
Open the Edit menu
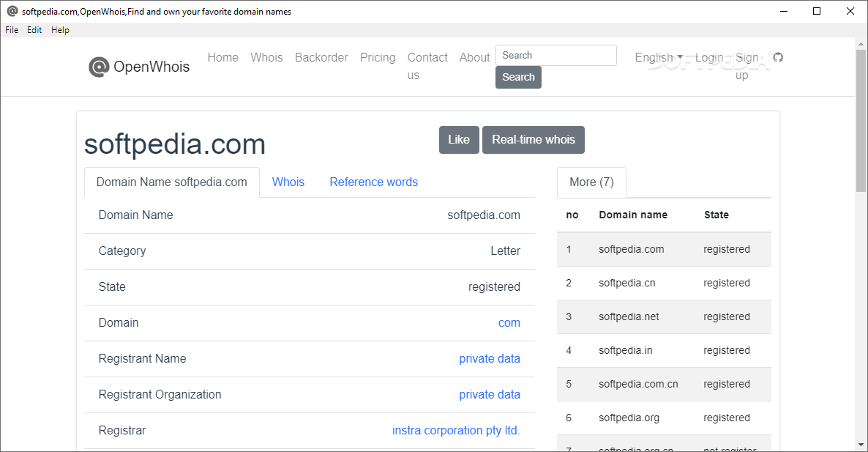tap(34, 30)
